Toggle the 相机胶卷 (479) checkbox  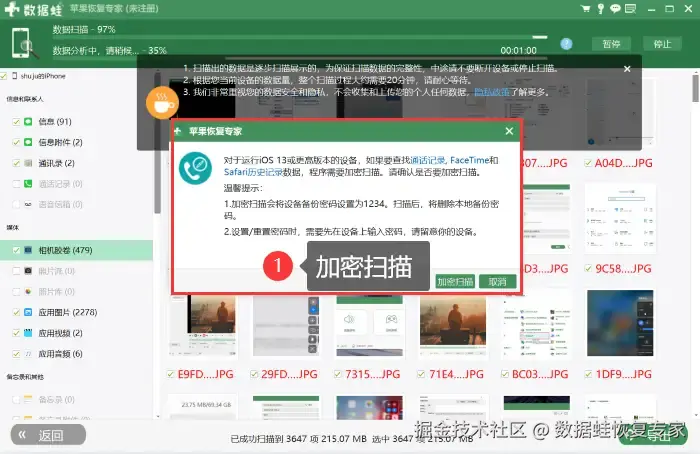tap(16, 250)
